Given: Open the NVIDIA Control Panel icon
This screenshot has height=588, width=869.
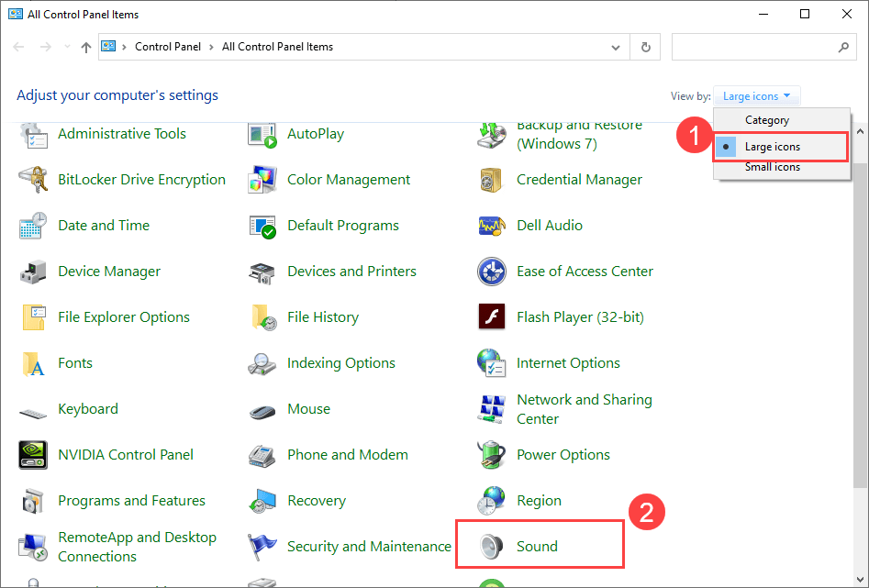Looking at the screenshot, I should pos(33,455).
